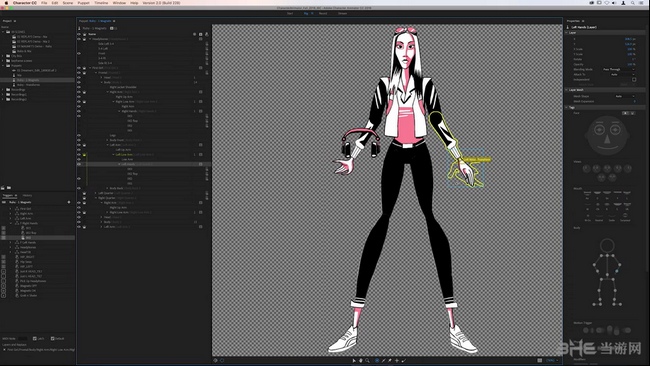Collapse the Layer Mesh section in Properties
This screenshot has width=650, height=366.
[x=567, y=90]
